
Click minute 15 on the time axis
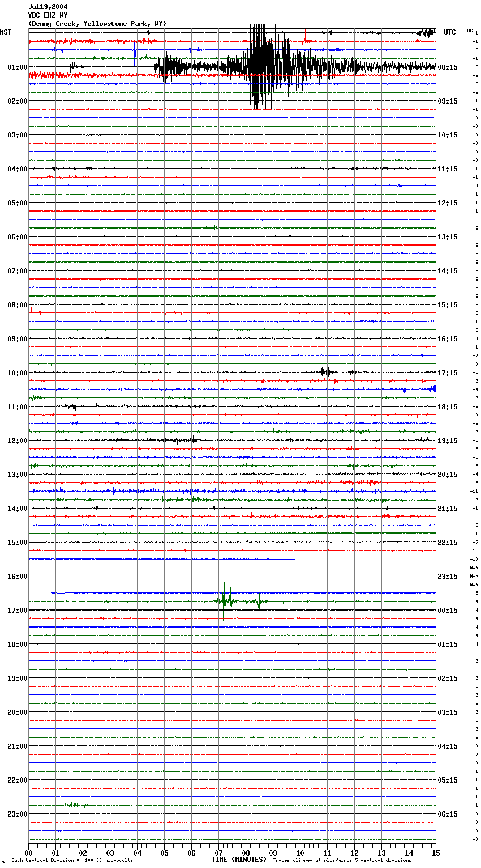coord(436,853)
